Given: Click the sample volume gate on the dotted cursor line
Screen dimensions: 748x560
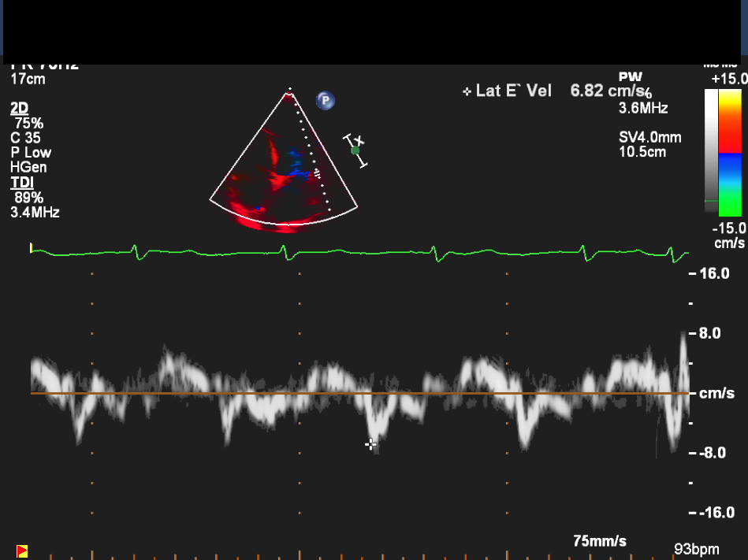Looking at the screenshot, I should 317,172.
